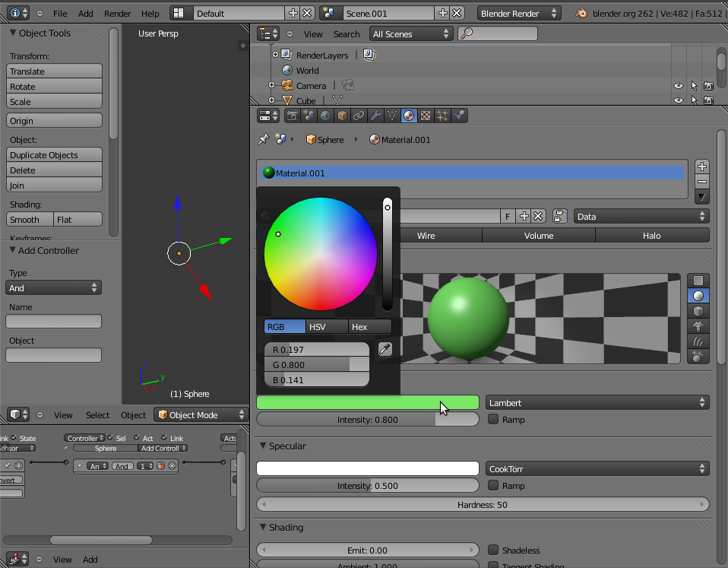The width and height of the screenshot is (728, 568).
Task: Open Texture properties with the checkered icon
Action: pyautogui.click(x=425, y=116)
